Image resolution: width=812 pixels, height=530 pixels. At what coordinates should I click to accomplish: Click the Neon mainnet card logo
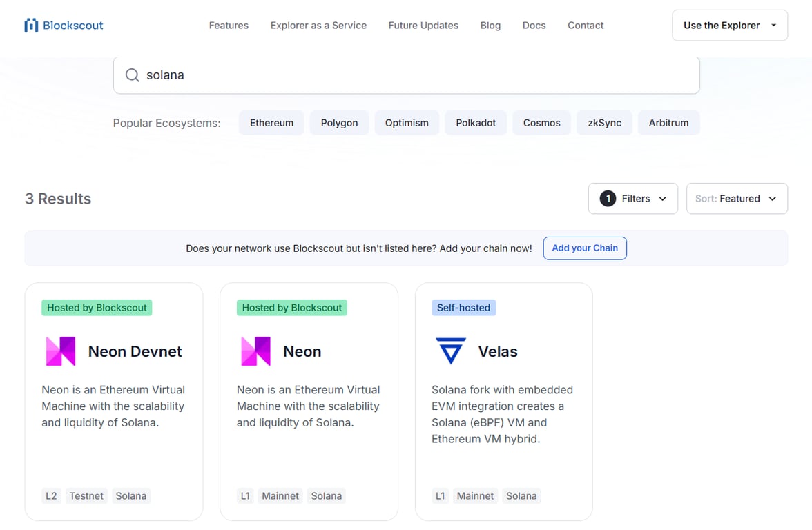[x=255, y=351]
